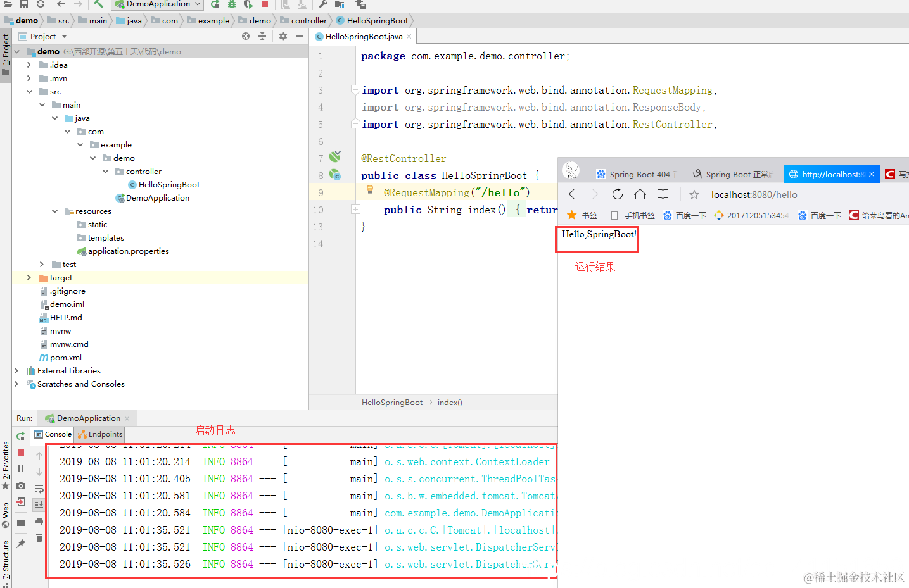The width and height of the screenshot is (909, 588).
Task: Expand the test folder
Action: coord(41,264)
